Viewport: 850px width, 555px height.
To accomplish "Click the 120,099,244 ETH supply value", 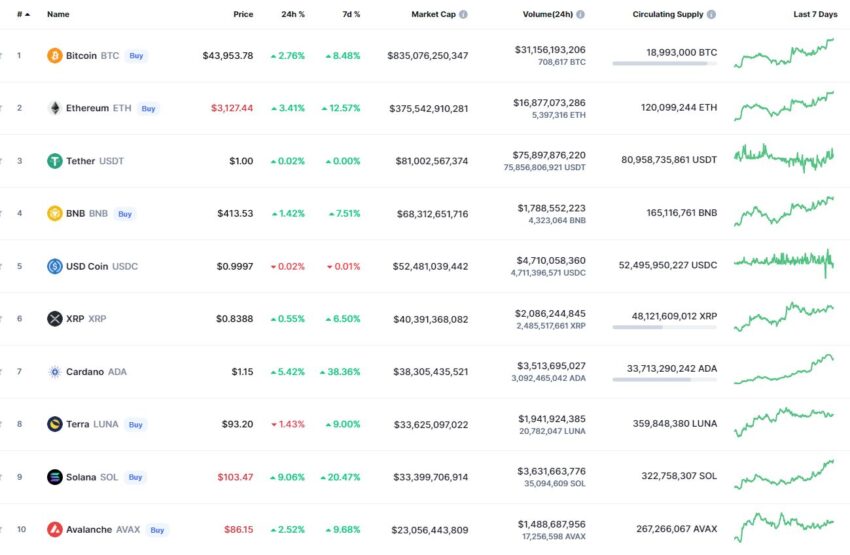I will click(x=679, y=107).
